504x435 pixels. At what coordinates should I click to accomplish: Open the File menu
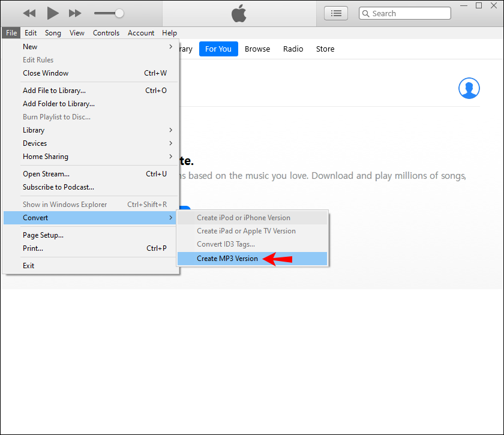(x=11, y=33)
